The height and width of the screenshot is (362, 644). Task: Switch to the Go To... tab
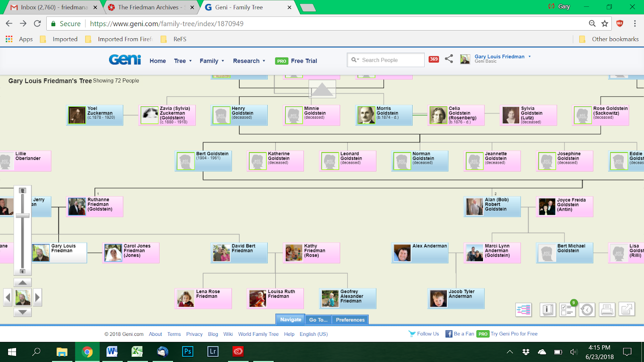pos(318,319)
